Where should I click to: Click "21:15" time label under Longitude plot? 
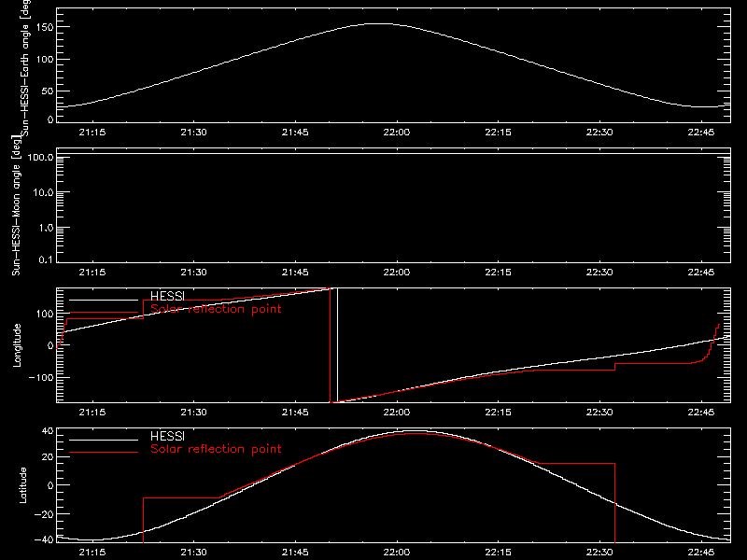click(x=92, y=413)
